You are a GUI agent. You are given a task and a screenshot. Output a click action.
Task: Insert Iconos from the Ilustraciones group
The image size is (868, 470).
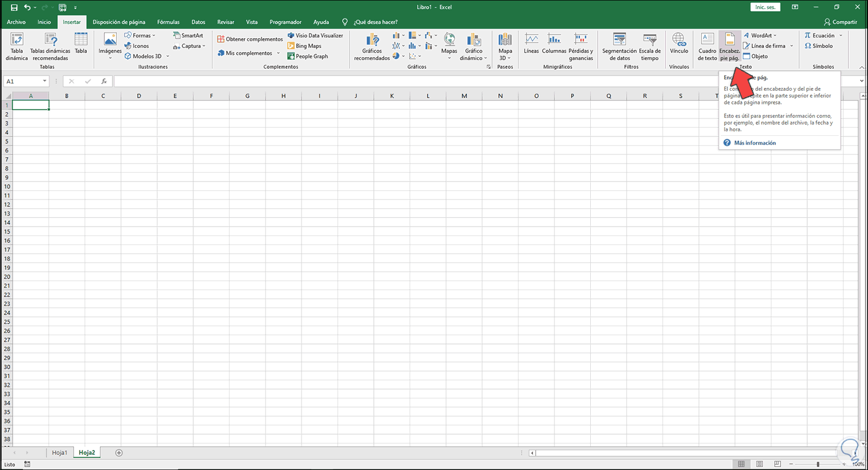pos(137,46)
